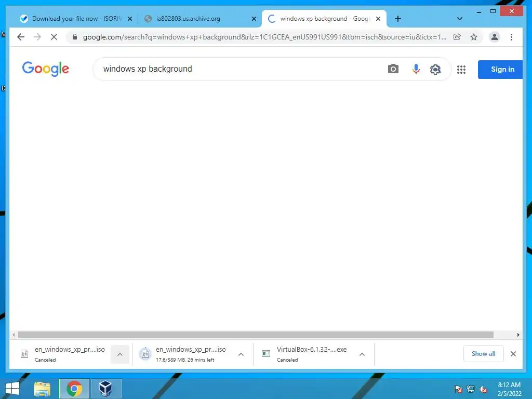Open a new tab

coord(398,19)
